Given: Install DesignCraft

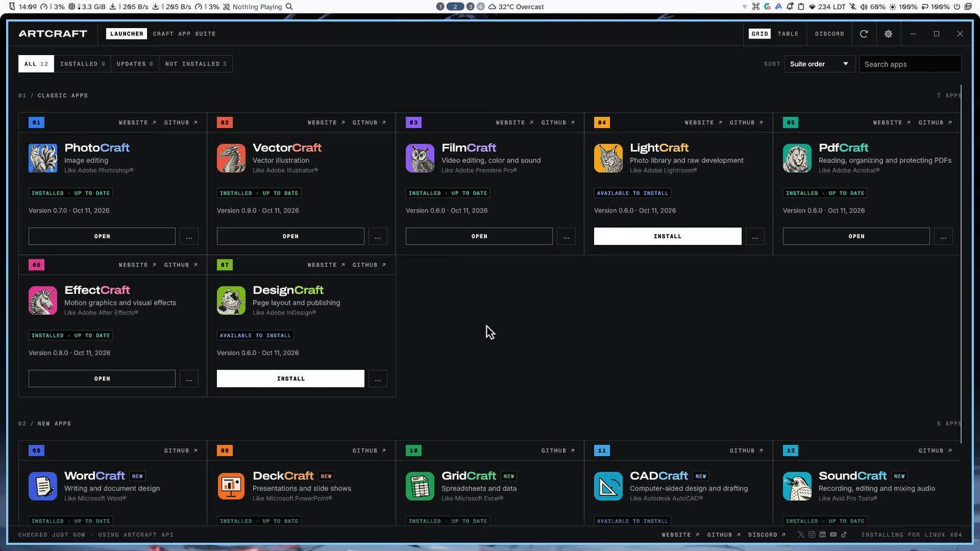Looking at the screenshot, I should (x=290, y=379).
